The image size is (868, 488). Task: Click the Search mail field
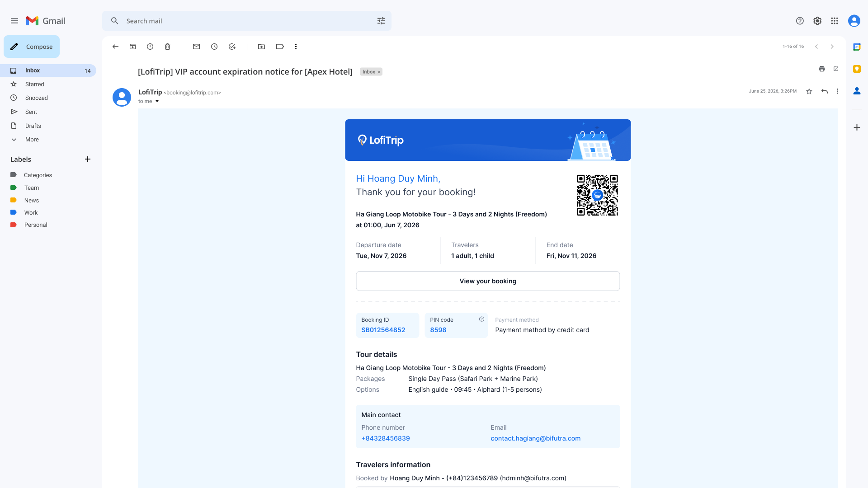[x=246, y=21]
